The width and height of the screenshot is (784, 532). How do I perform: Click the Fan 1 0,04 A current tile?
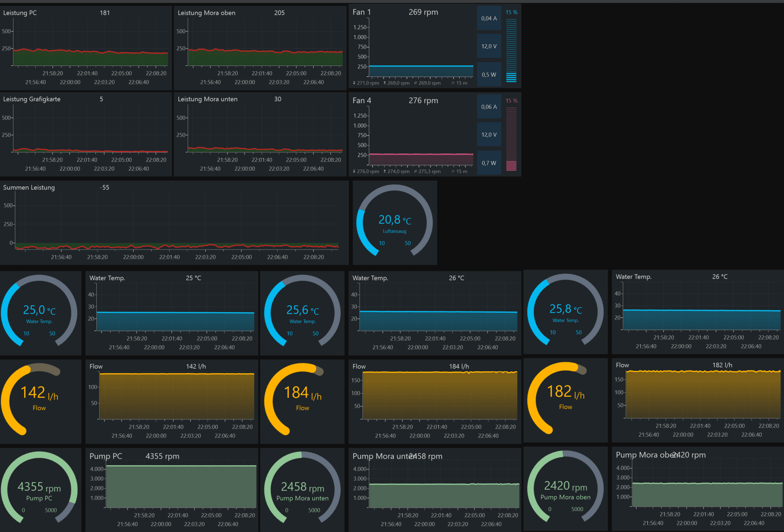click(489, 18)
